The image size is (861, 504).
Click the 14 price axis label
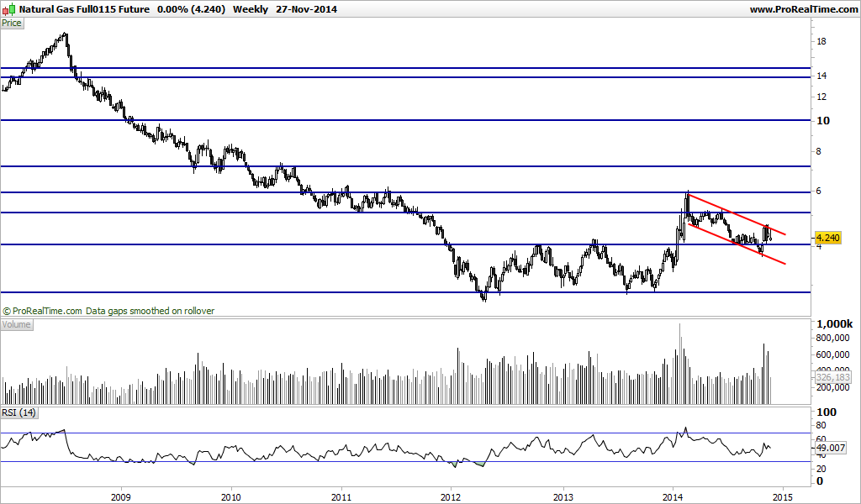[x=821, y=76]
